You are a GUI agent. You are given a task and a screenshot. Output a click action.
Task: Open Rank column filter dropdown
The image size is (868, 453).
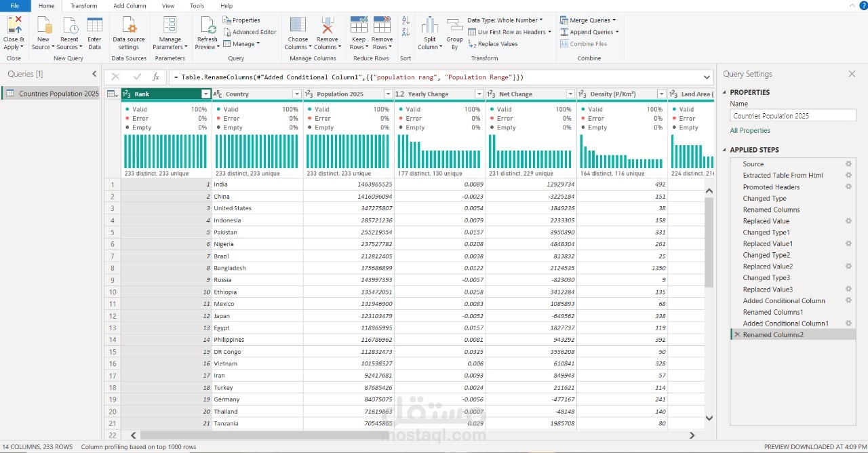tap(206, 94)
